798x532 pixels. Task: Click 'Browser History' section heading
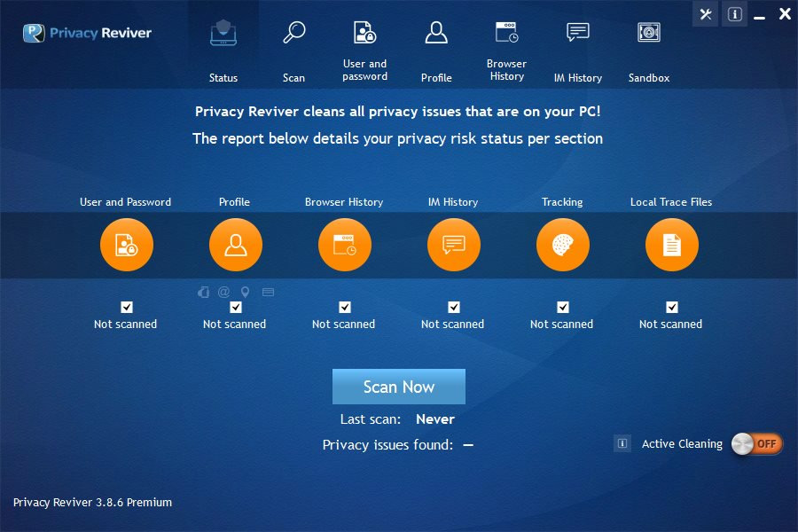pyautogui.click(x=344, y=202)
